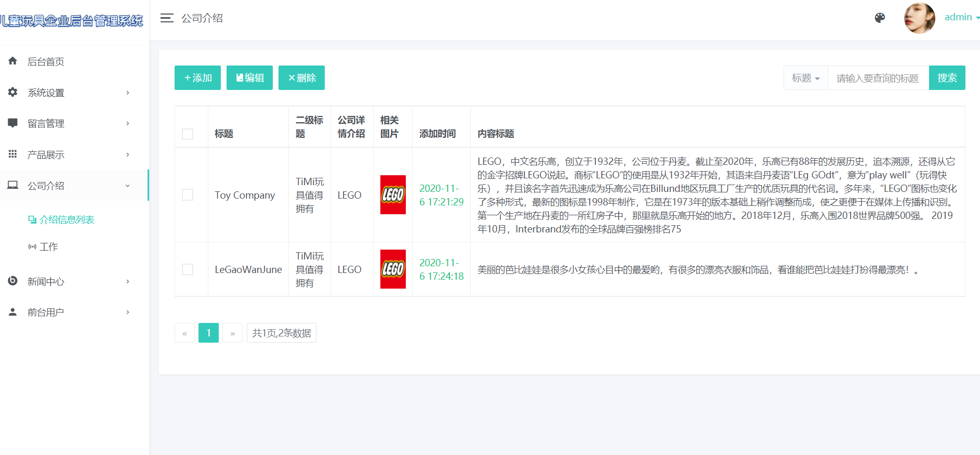The height and width of the screenshot is (455, 980).
Task: Check the LeGaoWanJune row checkbox
Action: (x=188, y=269)
